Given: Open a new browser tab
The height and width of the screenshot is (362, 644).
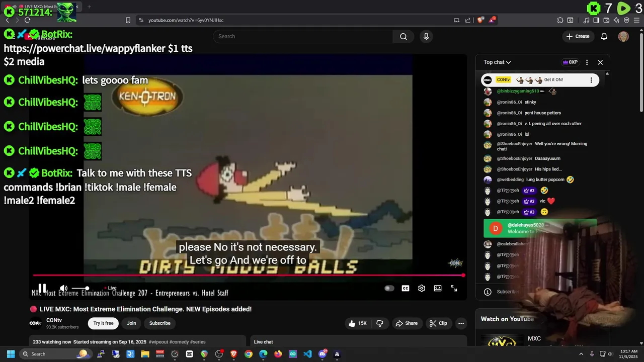Looking at the screenshot, I should tap(89, 7).
